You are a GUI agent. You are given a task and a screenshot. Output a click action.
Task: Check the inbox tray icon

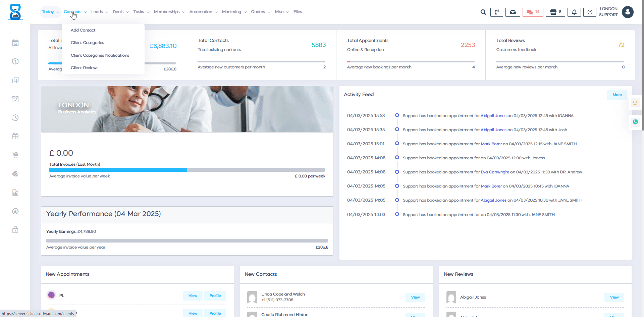click(513, 12)
